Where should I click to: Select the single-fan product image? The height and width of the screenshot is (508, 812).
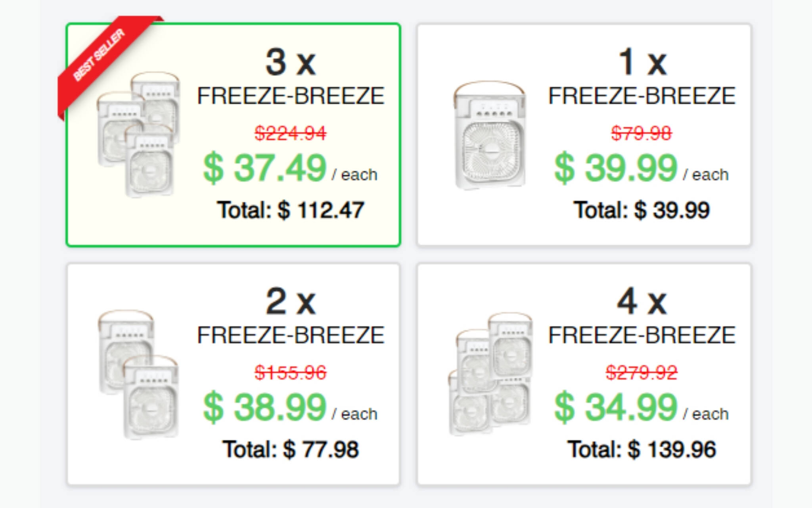click(490, 135)
